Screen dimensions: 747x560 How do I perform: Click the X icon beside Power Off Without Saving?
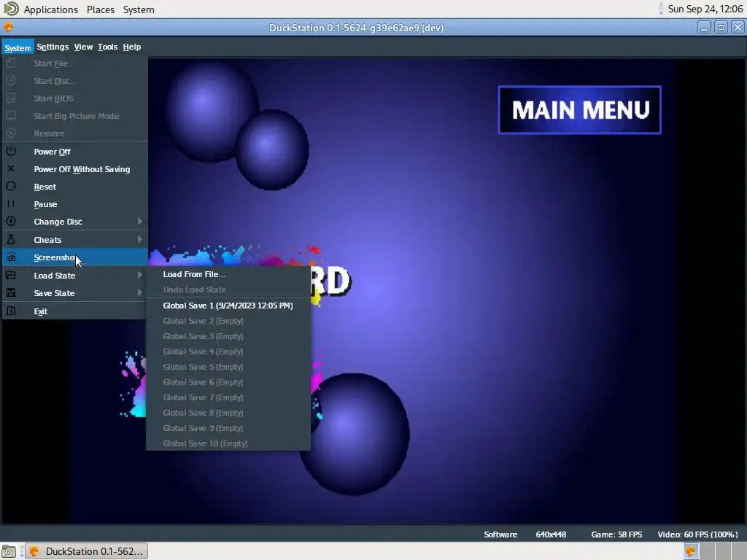click(11, 168)
